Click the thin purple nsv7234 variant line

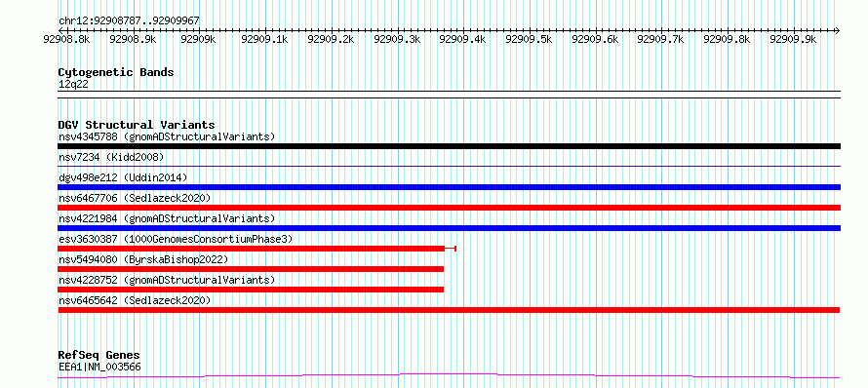(449, 166)
